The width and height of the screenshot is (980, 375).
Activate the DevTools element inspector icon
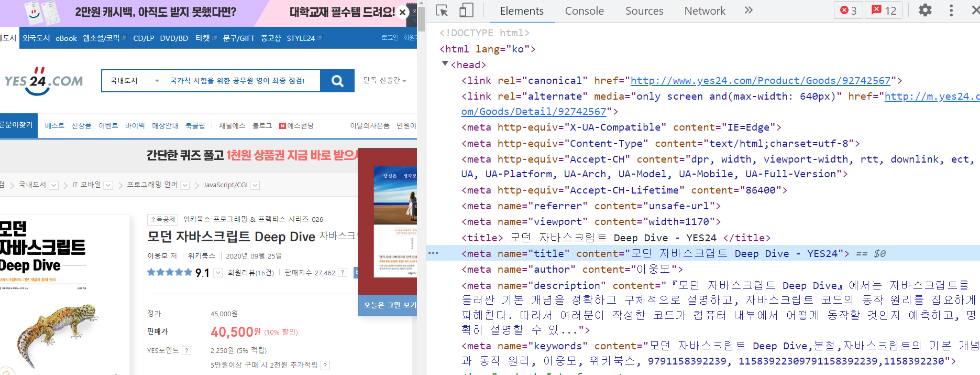point(442,10)
